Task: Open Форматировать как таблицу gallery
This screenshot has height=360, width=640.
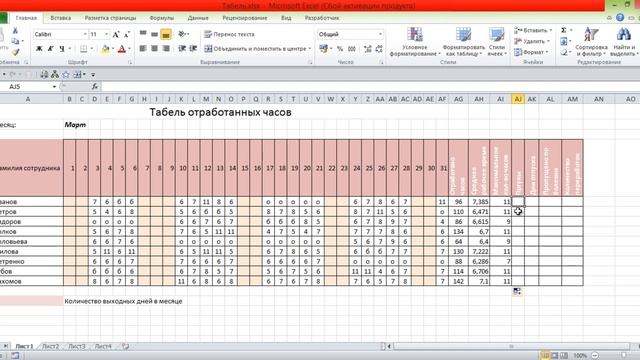Action: [x=464, y=42]
